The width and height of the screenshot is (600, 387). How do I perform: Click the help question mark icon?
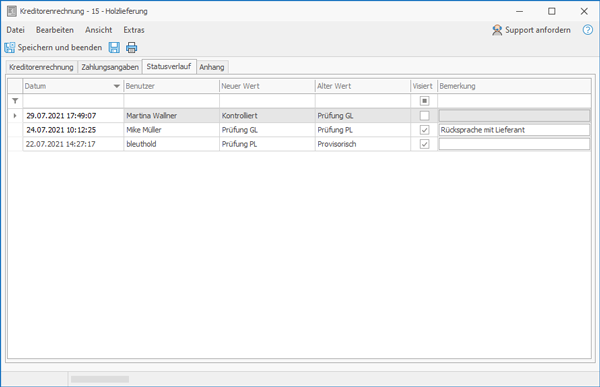587,30
